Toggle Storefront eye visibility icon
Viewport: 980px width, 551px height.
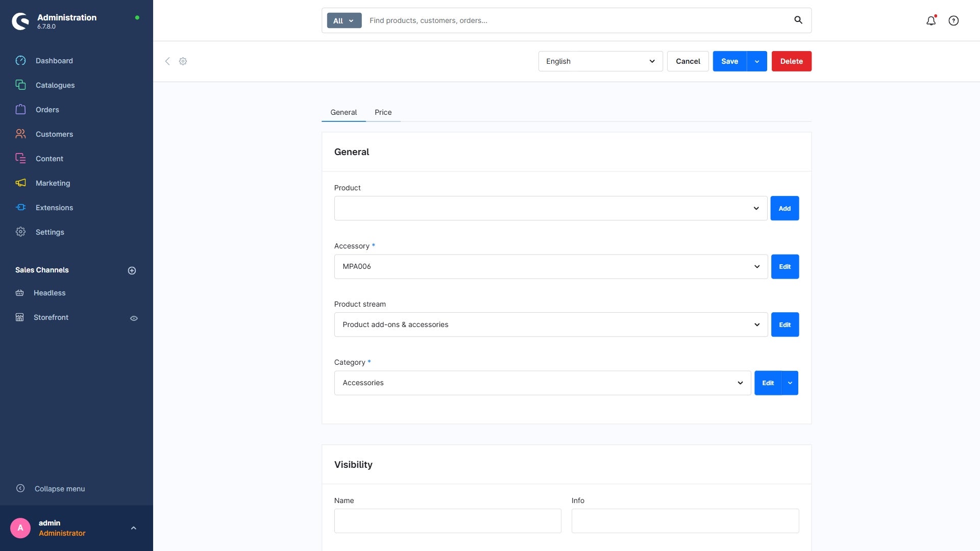point(134,318)
